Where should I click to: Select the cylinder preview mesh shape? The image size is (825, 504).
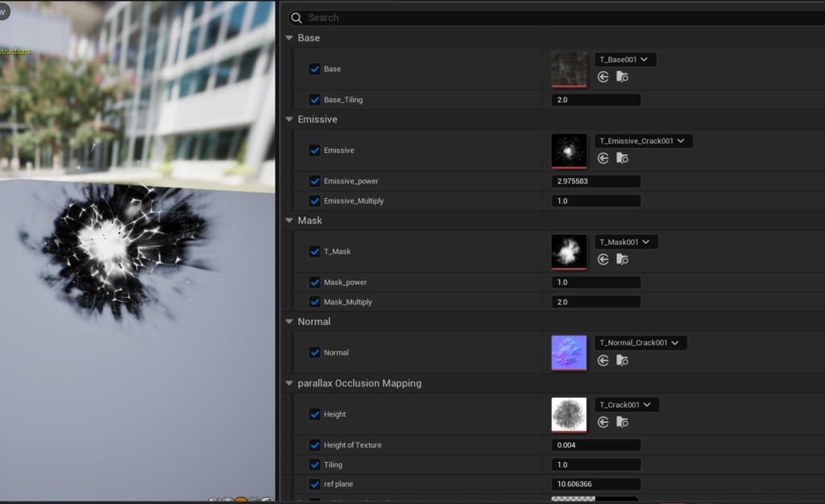[x=214, y=501]
